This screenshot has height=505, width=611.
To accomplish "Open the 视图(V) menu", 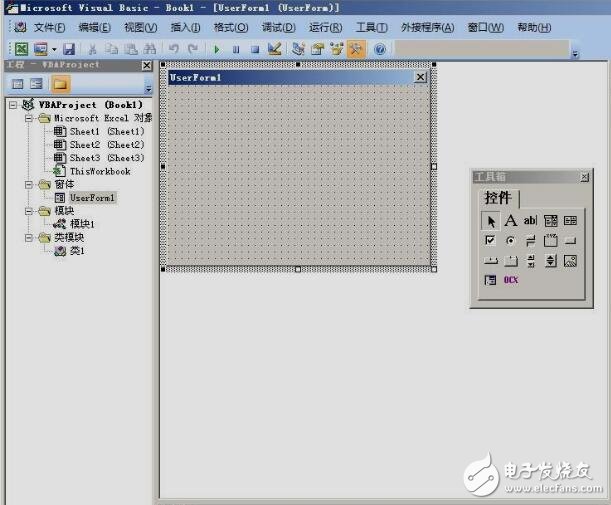I will point(141,27).
